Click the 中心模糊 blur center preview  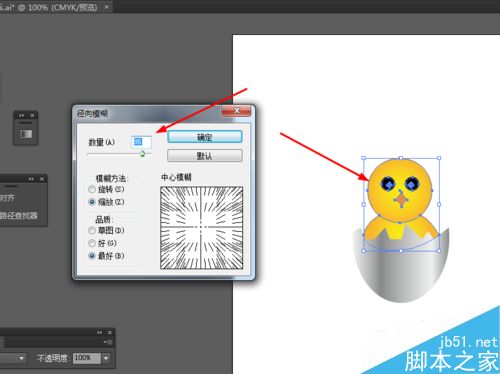[201, 228]
